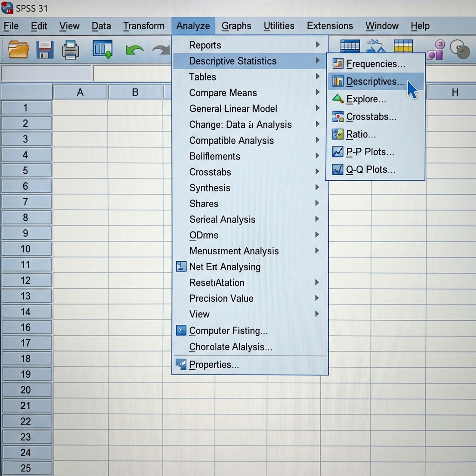This screenshot has height=476, width=476.
Task: Select column A header
Action: 80,92
